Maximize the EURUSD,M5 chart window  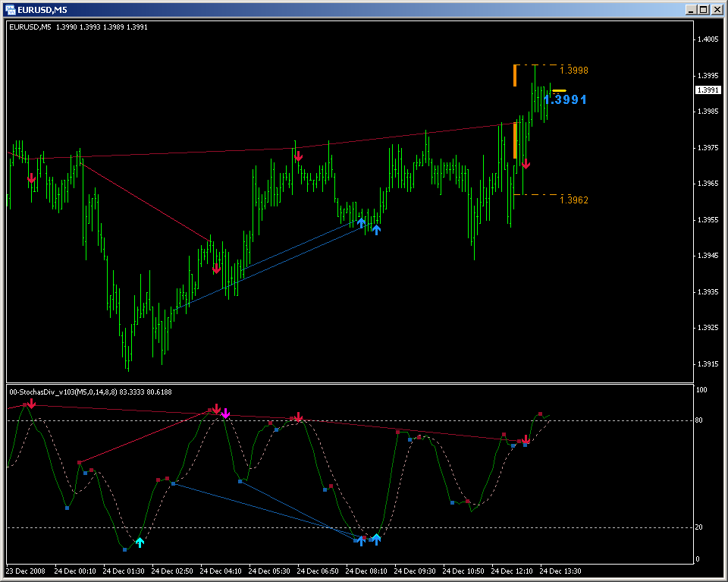(704, 10)
